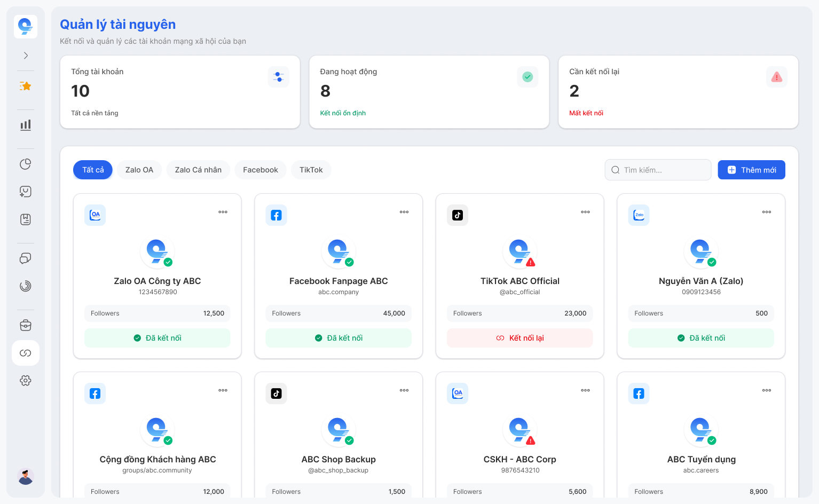Screen dimensions: 819x504
Task: Filter by Zalo Cá nhân tab
Action: [x=198, y=170]
